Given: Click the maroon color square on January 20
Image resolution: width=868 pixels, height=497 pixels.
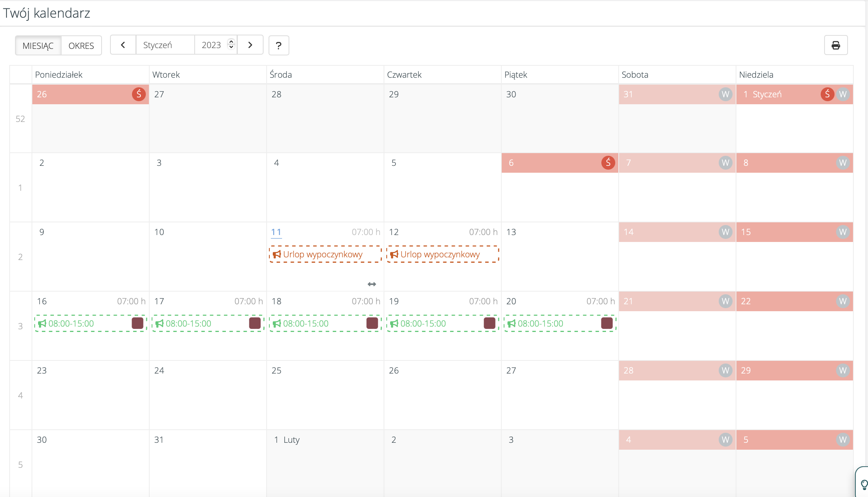Looking at the screenshot, I should 607,323.
